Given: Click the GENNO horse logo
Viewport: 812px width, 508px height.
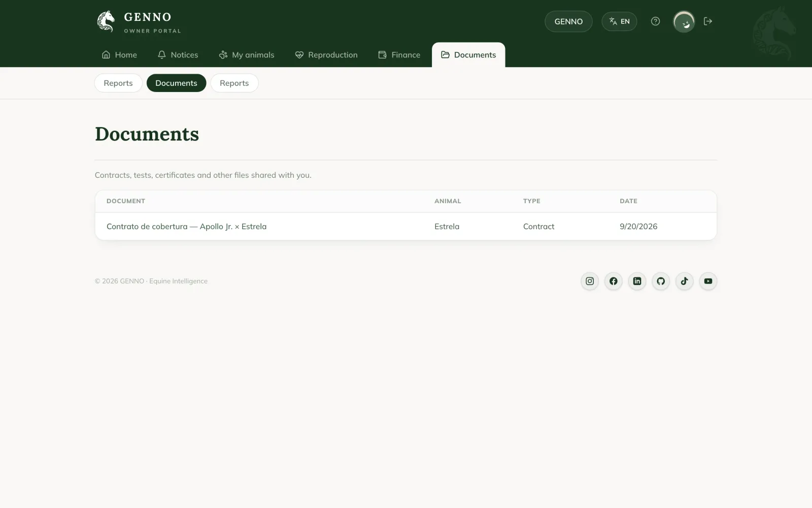Looking at the screenshot, I should pos(106,21).
